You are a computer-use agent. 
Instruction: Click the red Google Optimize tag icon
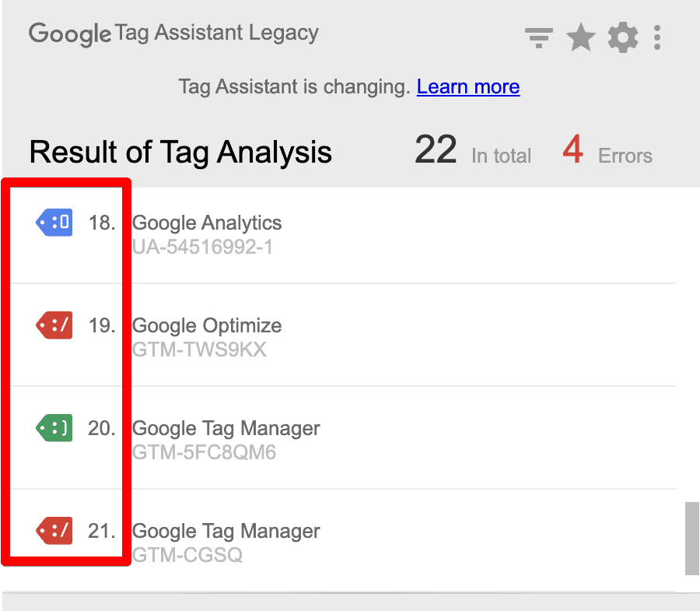54,325
